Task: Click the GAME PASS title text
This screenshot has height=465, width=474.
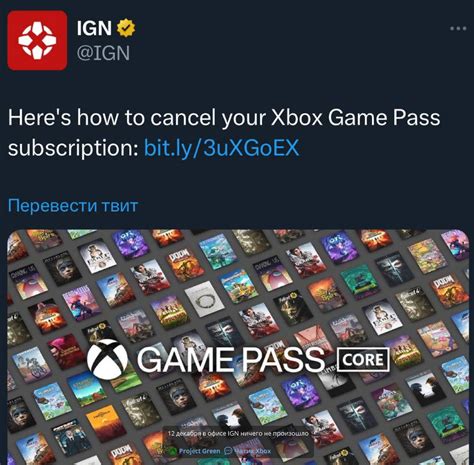Action: 231,360
